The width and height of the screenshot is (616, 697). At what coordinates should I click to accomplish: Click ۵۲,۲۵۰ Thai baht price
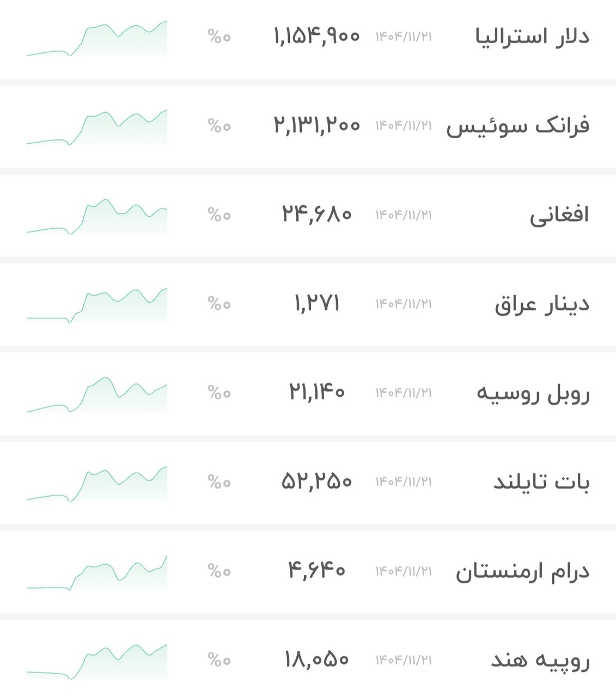[x=317, y=481]
